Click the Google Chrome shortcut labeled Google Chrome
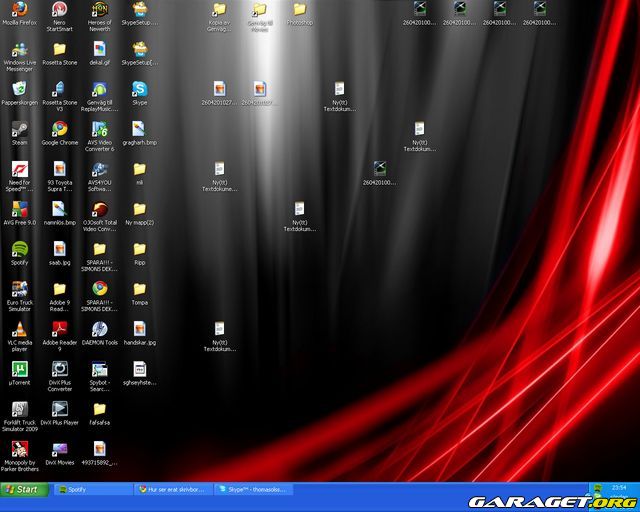The width and height of the screenshot is (640, 512). (59, 129)
